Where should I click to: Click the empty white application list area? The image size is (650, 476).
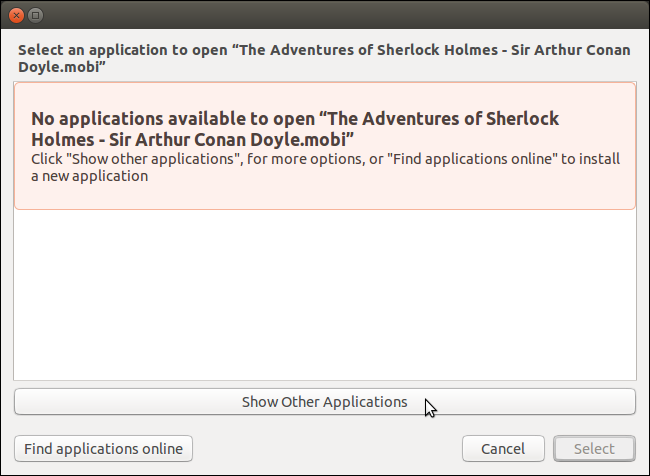[x=324, y=295]
